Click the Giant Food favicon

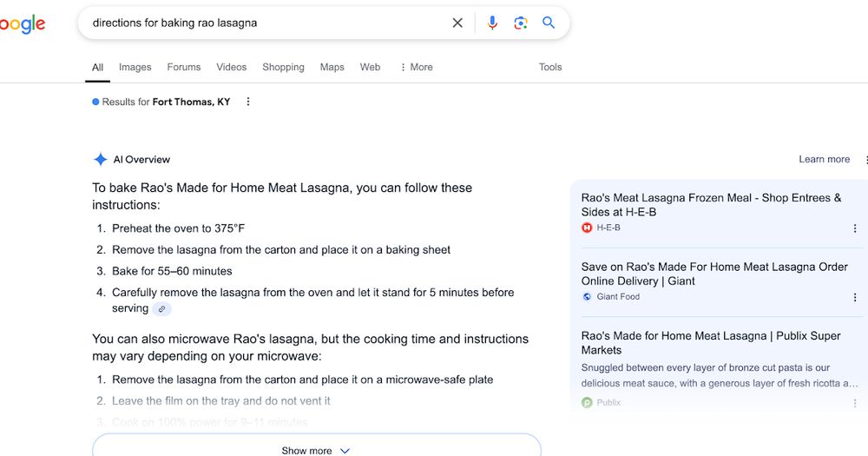point(587,296)
